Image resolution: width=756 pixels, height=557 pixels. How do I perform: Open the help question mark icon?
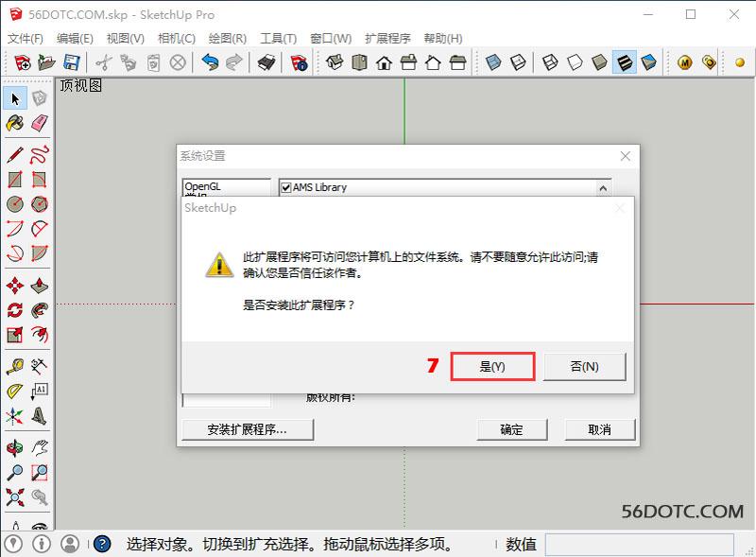[102, 544]
